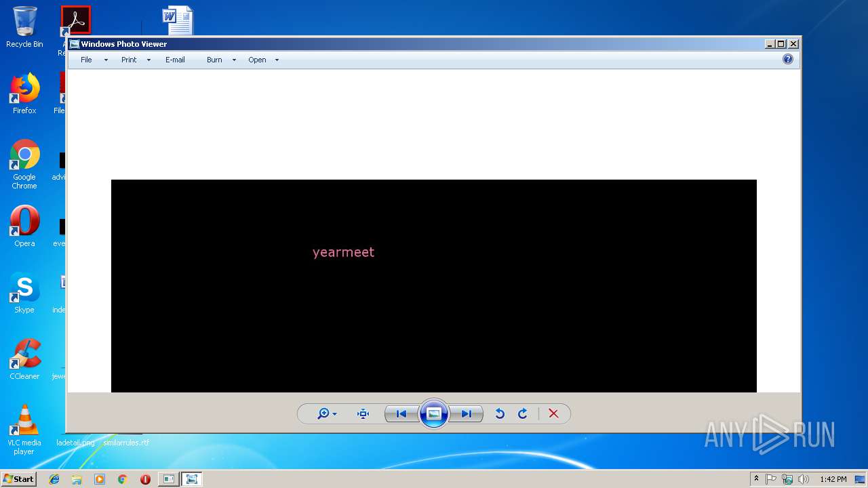The image size is (868, 488).
Task: Expand Open dropdown arrow
Action: (x=277, y=60)
